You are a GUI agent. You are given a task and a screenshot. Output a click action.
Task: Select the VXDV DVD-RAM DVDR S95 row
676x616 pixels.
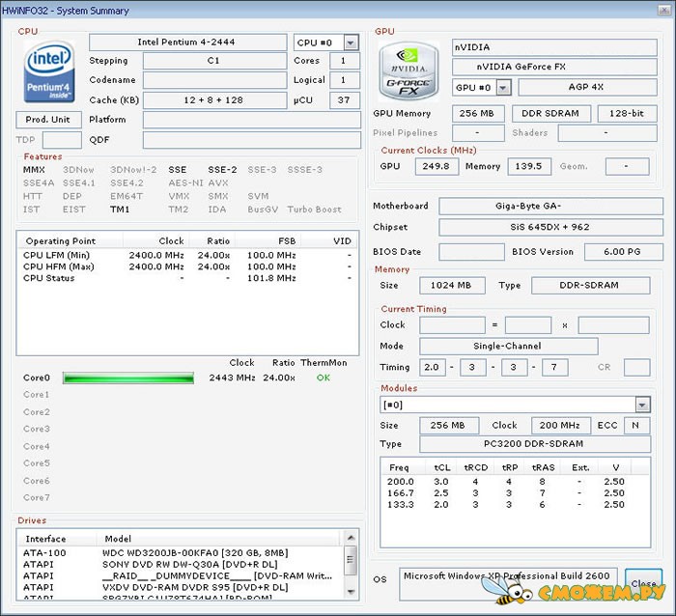click(182, 588)
